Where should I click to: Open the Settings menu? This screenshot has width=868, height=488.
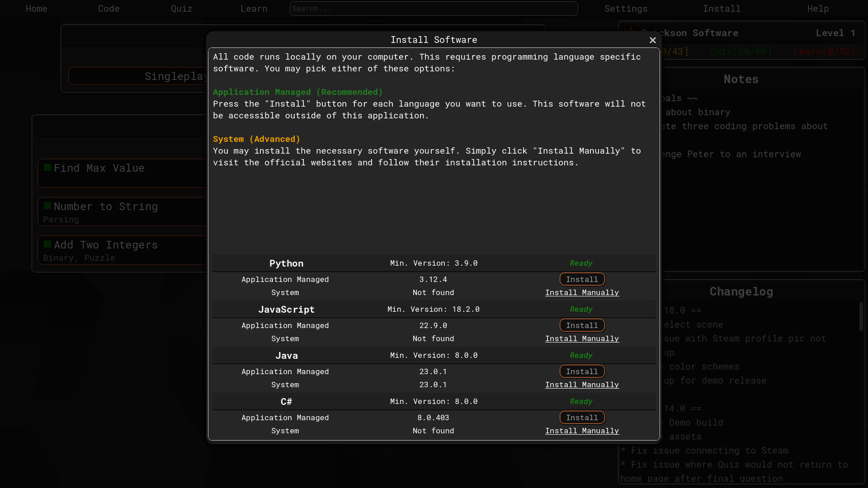626,9
